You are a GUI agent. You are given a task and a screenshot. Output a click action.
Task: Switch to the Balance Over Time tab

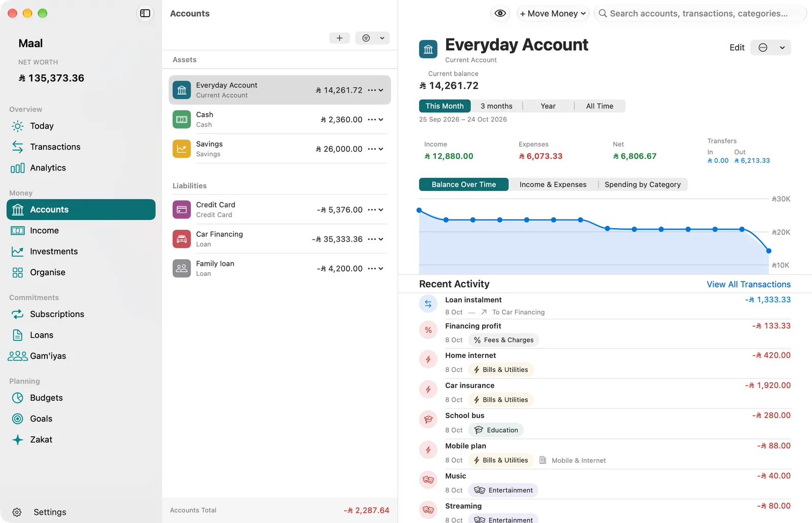[x=464, y=185]
